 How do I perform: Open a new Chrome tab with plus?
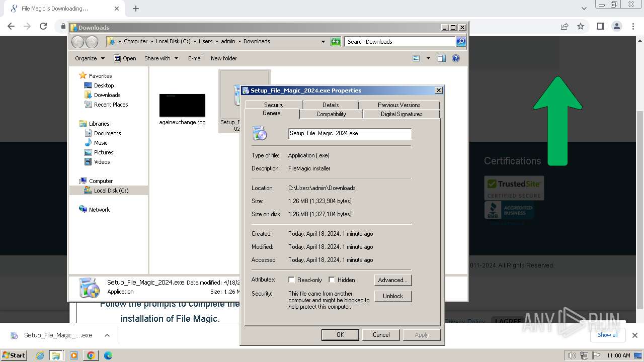pyautogui.click(x=136, y=9)
